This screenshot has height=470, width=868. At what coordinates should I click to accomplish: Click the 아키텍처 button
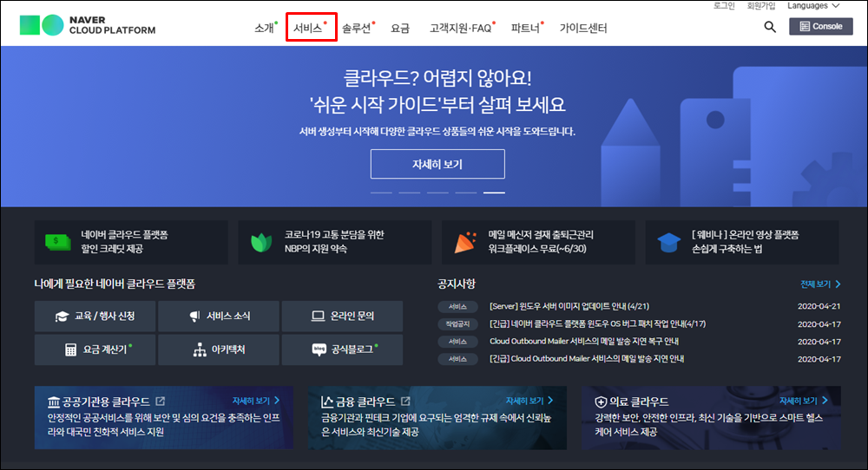219,349
